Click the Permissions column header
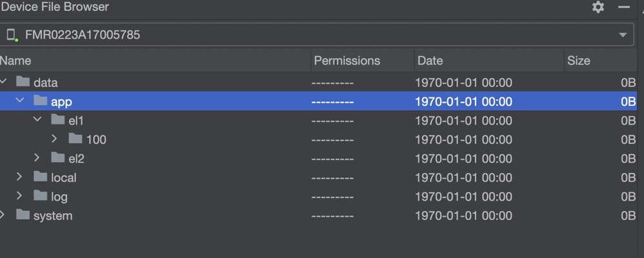This screenshot has width=644, height=258. coord(347,61)
